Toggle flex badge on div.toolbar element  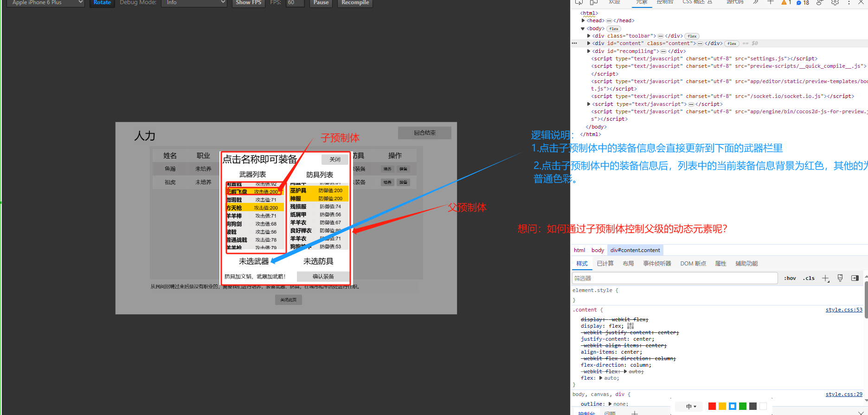pyautogui.click(x=692, y=36)
